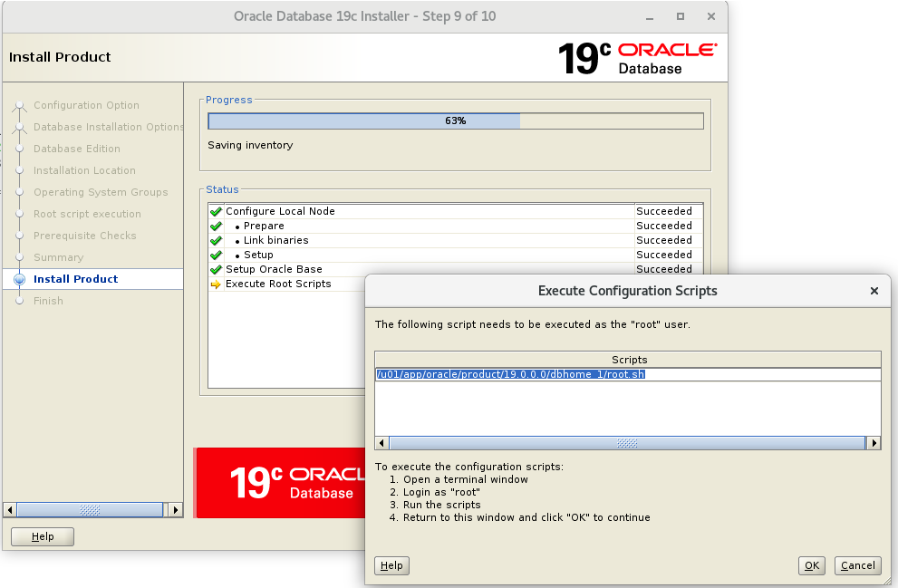Screen dimensions: 898x588
Task: Select the Summary step in sidebar
Action: click(x=58, y=257)
